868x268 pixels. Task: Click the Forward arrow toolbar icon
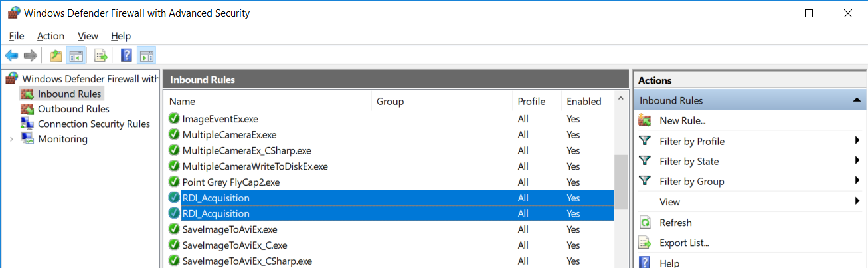[x=30, y=55]
